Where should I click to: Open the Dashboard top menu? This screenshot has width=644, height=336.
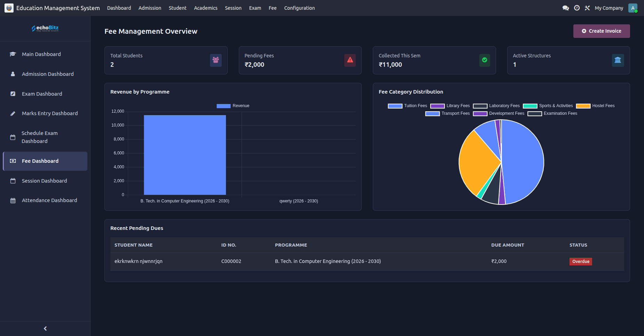[x=119, y=8]
